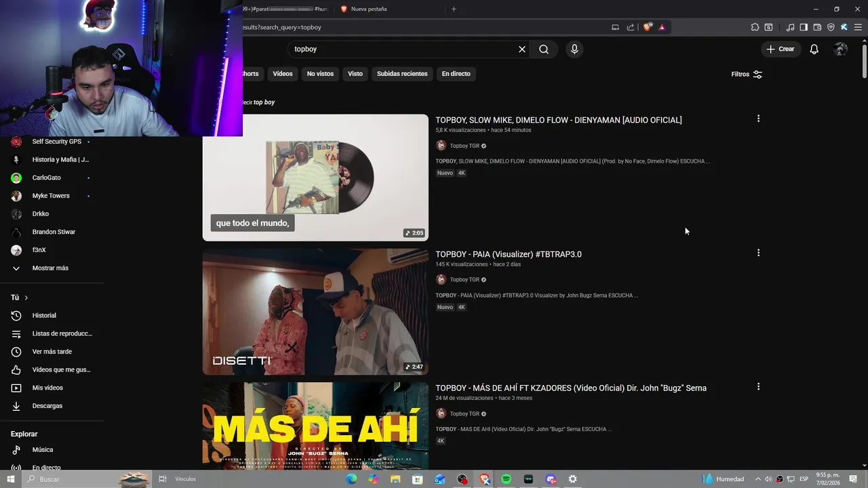Open more options for PAIA video
This screenshot has width=868, height=488.
click(x=758, y=253)
